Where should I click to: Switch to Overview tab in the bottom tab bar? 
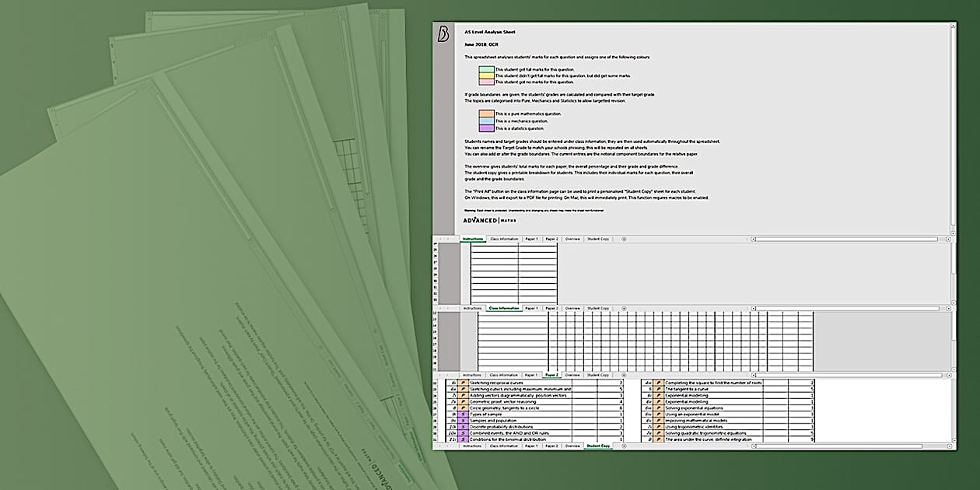pos(572,446)
